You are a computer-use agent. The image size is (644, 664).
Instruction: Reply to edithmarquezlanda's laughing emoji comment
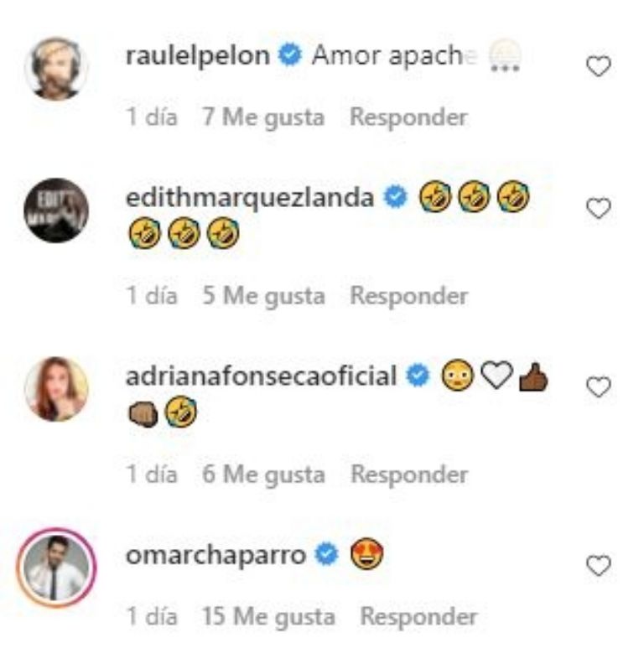(409, 296)
